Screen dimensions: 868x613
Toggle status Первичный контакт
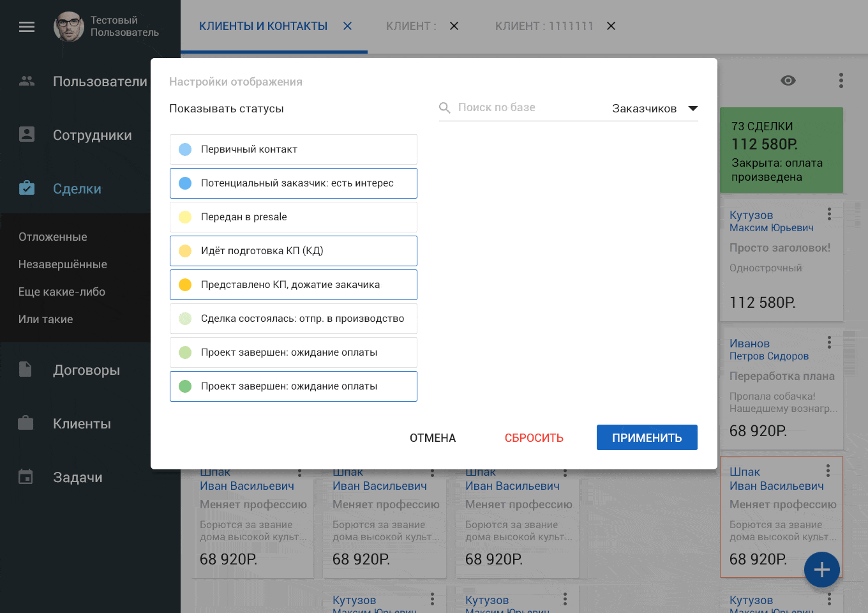tap(294, 149)
